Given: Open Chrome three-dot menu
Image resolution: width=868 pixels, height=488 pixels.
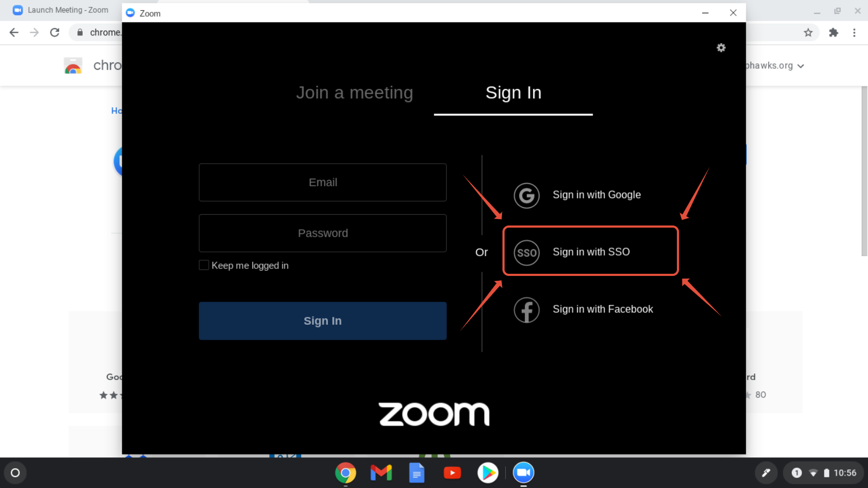Looking at the screenshot, I should [x=854, y=33].
